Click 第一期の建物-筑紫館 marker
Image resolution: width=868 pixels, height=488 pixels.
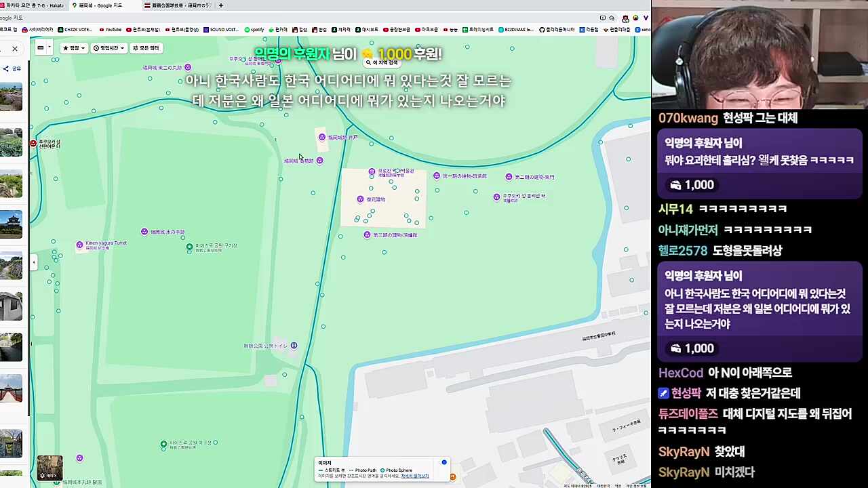(x=437, y=176)
